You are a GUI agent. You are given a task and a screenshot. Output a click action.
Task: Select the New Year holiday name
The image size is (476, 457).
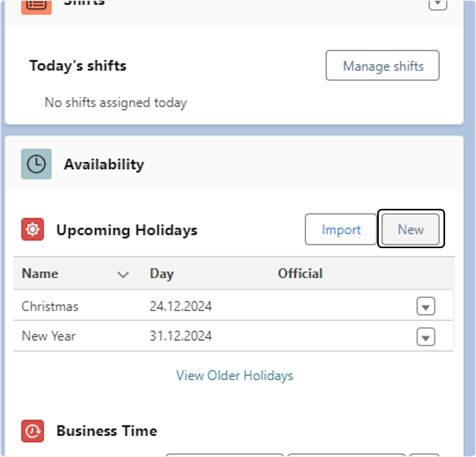pyautogui.click(x=48, y=336)
